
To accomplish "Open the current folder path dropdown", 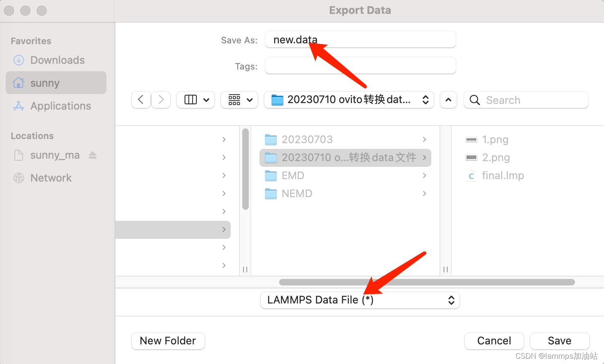I will [x=349, y=100].
